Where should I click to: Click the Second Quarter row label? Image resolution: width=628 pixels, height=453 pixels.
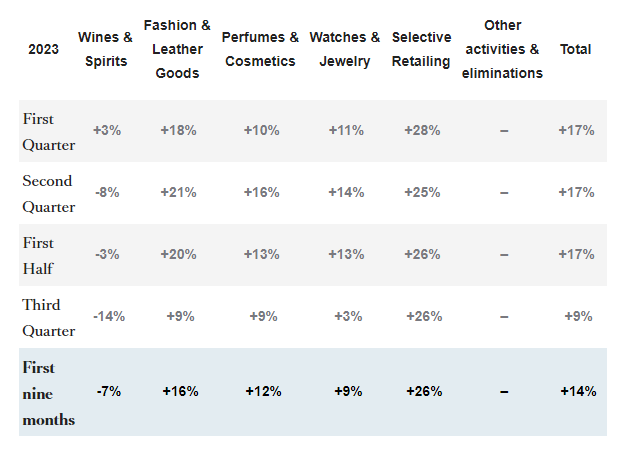(x=49, y=193)
